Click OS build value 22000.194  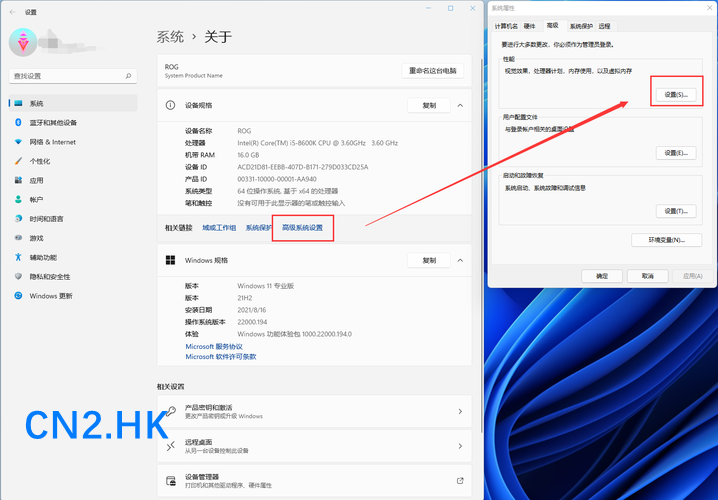point(252,322)
